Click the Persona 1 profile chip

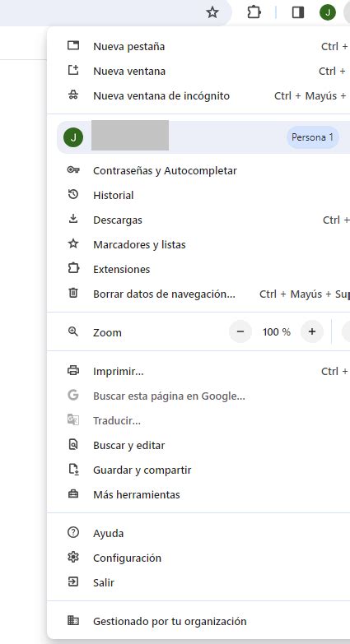313,137
